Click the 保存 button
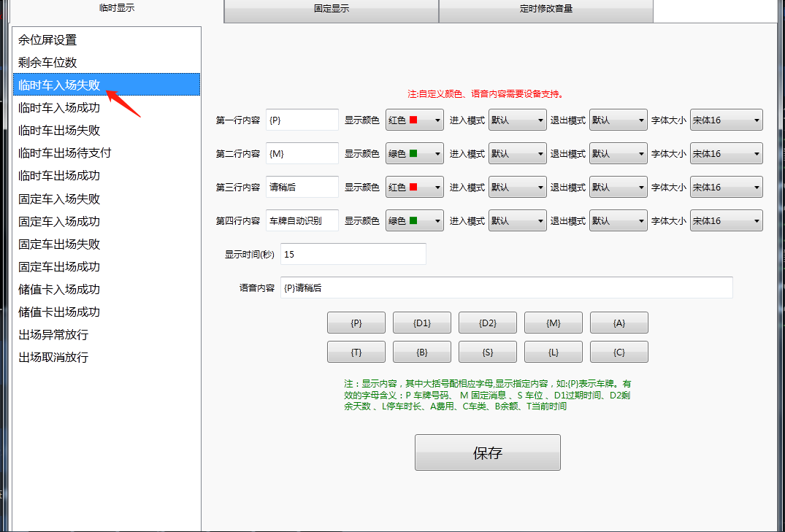 pos(488,452)
